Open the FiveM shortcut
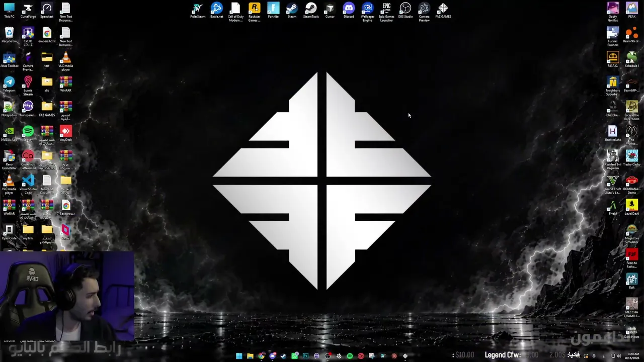The width and height of the screenshot is (644, 362). pyautogui.click(x=612, y=208)
